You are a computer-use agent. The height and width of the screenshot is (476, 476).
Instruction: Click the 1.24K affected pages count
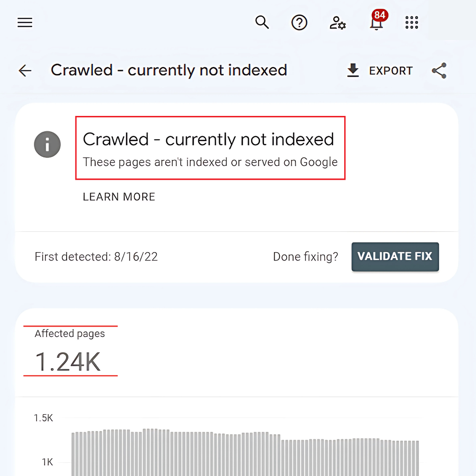[x=68, y=361]
